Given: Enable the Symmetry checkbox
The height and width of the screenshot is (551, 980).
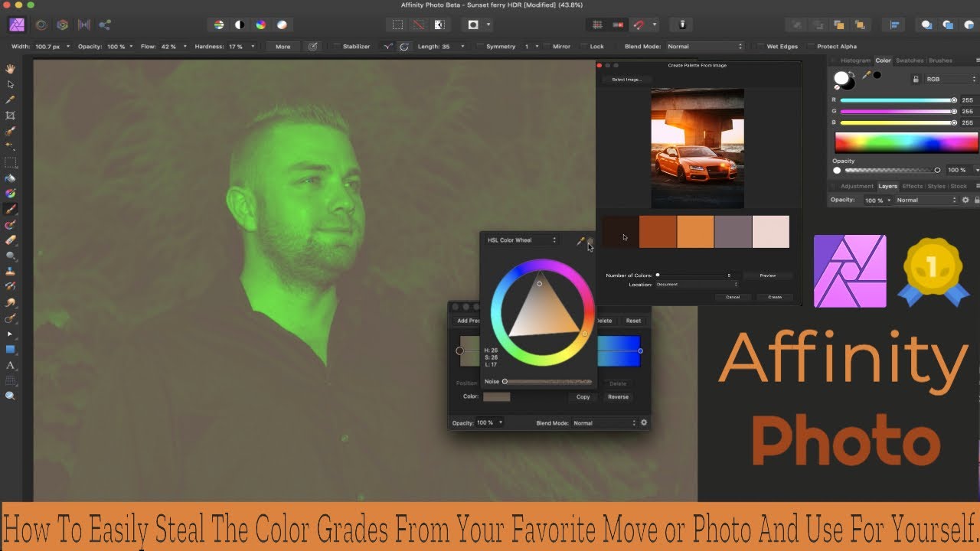Looking at the screenshot, I should (480, 47).
